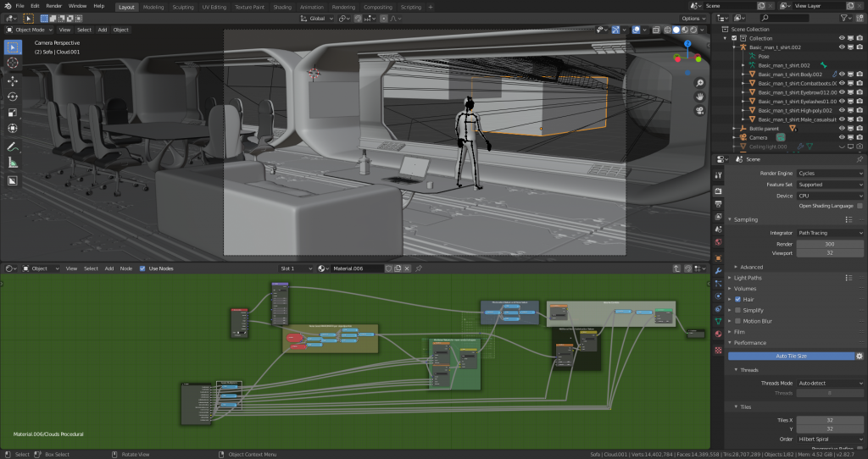868x459 pixels.
Task: Pin the properties editor context
Action: point(860,159)
